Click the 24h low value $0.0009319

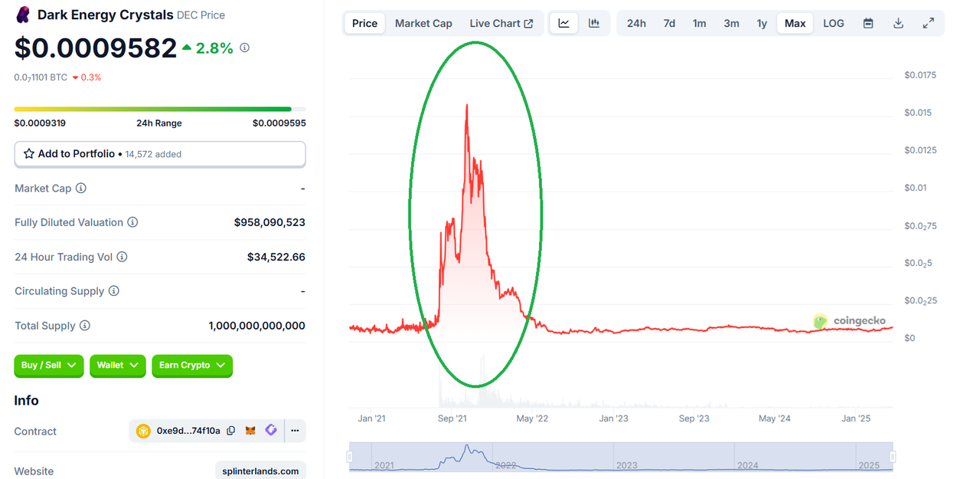point(40,123)
